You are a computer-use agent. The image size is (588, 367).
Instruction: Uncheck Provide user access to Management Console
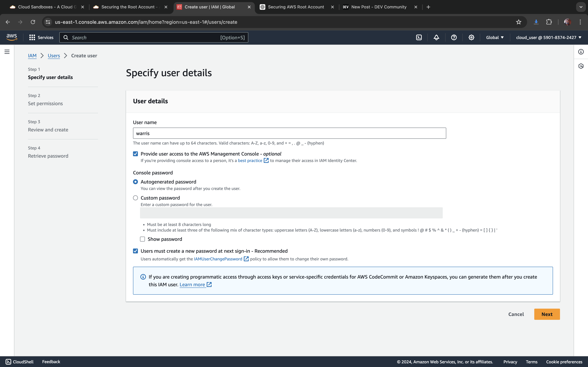pyautogui.click(x=135, y=154)
